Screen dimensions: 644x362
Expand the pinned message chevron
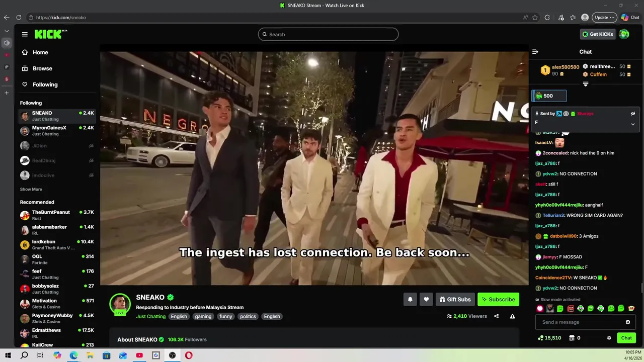pyautogui.click(x=633, y=124)
